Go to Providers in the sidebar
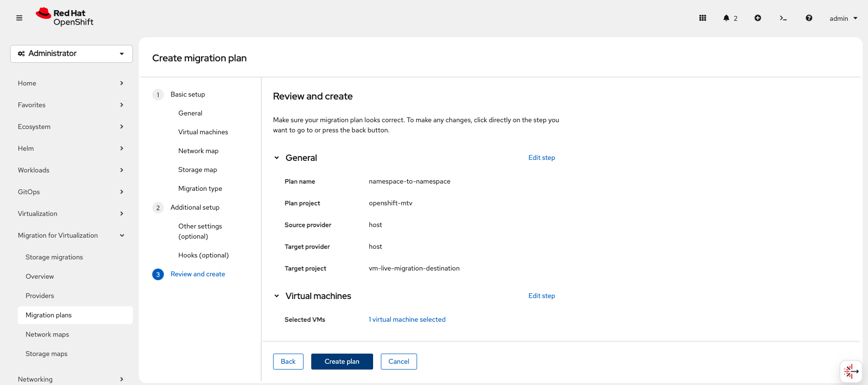 pos(40,296)
